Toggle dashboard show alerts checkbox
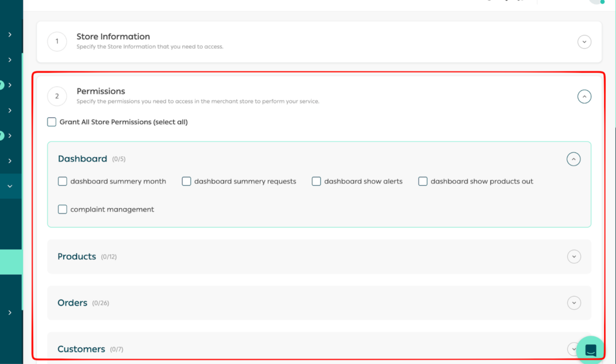The image size is (616, 364). [316, 181]
